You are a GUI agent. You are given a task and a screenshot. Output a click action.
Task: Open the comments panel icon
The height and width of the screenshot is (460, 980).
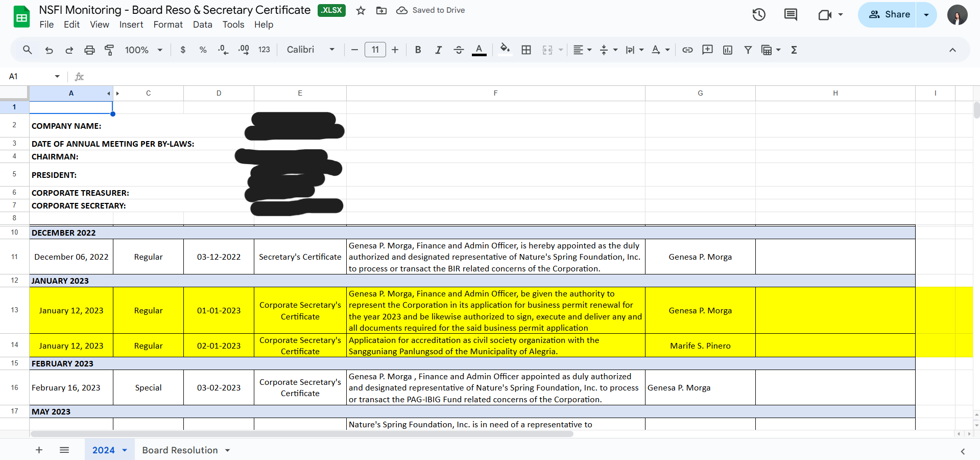791,15
